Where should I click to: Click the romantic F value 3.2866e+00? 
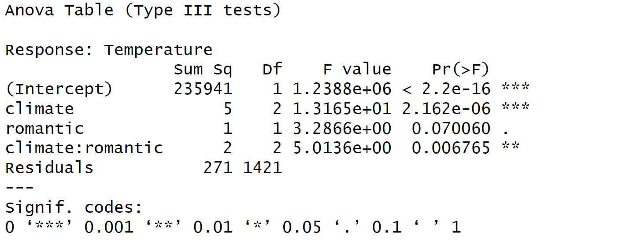click(342, 129)
